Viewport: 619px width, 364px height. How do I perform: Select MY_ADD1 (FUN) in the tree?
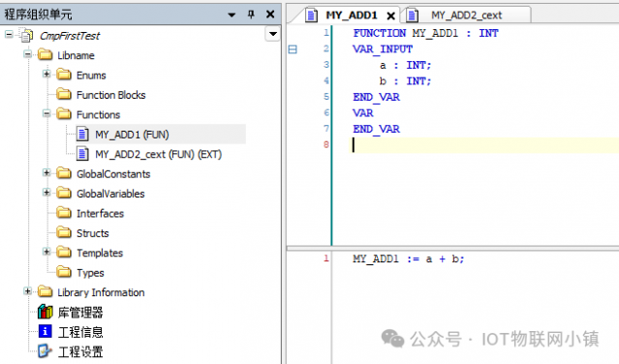coord(132,135)
